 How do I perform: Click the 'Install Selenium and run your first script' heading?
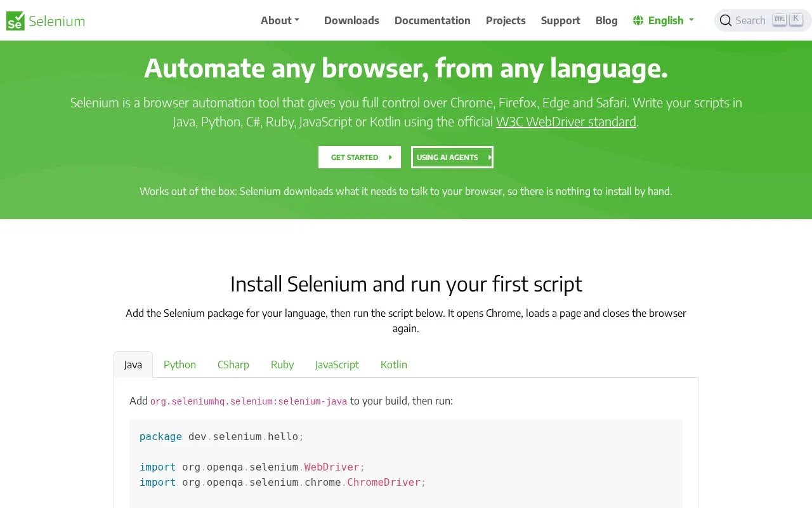[406, 284]
